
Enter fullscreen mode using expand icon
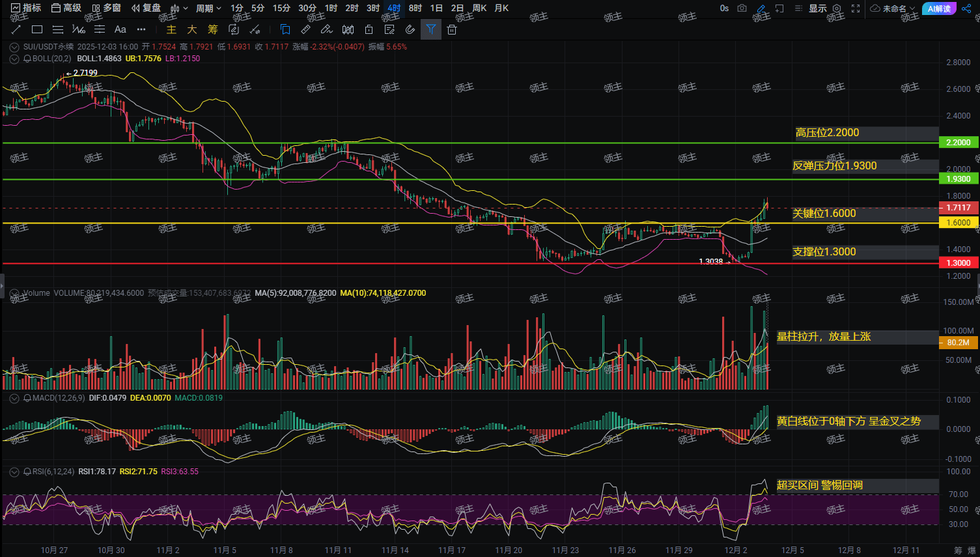click(856, 8)
